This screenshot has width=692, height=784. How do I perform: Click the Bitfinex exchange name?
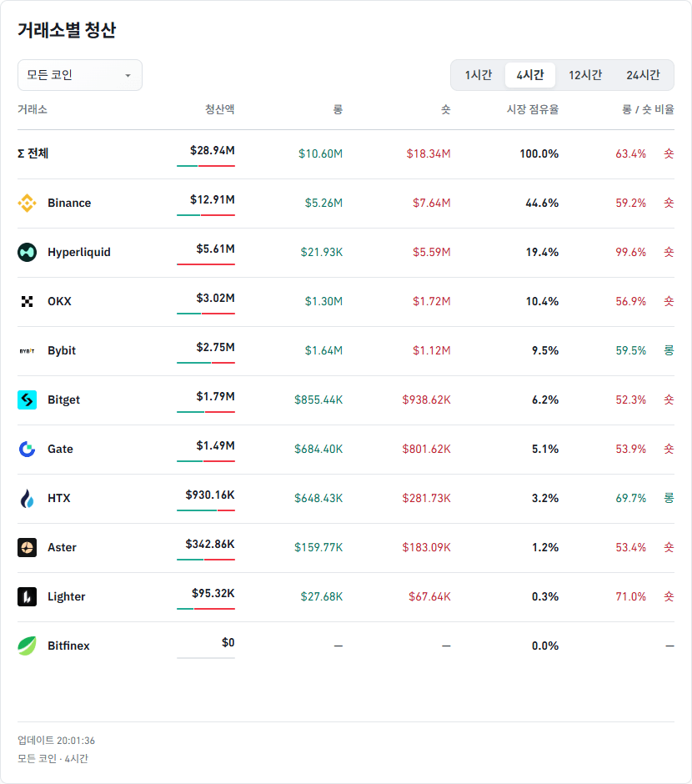[68, 646]
